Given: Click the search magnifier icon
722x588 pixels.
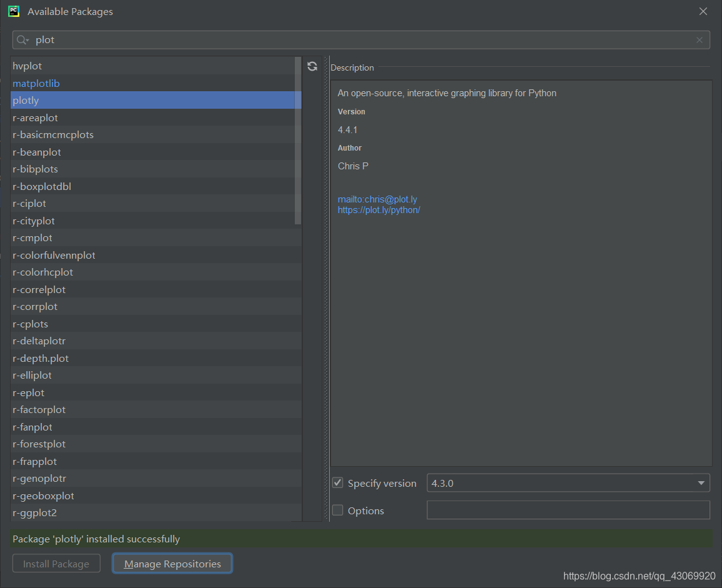Looking at the screenshot, I should [22, 40].
